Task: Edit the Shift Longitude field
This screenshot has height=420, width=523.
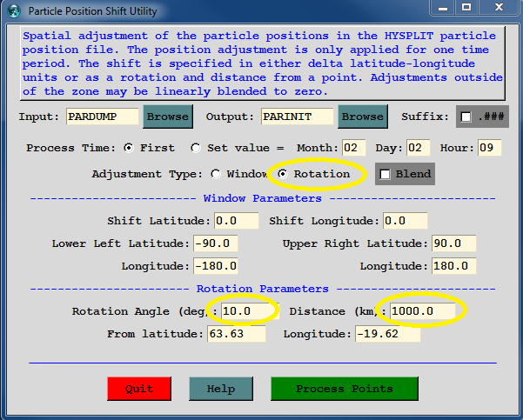Action: (x=405, y=221)
